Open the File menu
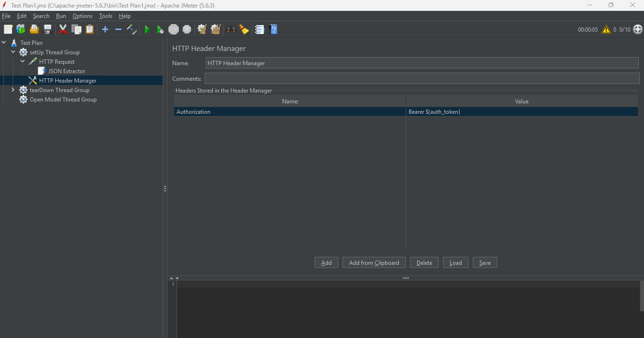 pyautogui.click(x=6, y=16)
